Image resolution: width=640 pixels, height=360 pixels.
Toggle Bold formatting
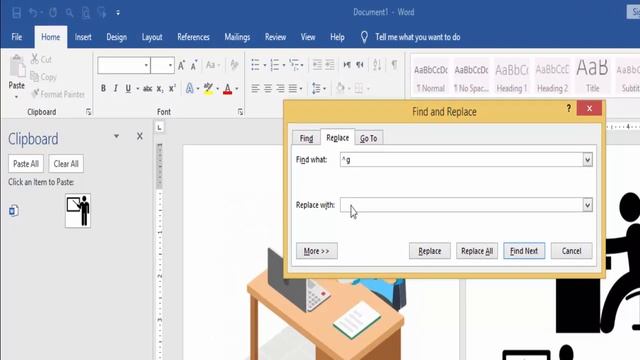click(x=103, y=88)
